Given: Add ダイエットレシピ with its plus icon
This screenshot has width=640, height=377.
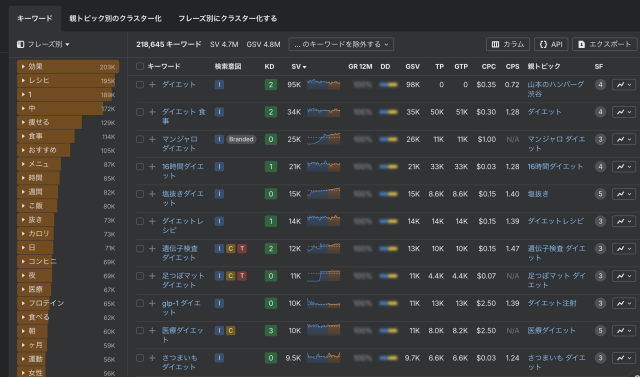Looking at the screenshot, I should 152,221.
